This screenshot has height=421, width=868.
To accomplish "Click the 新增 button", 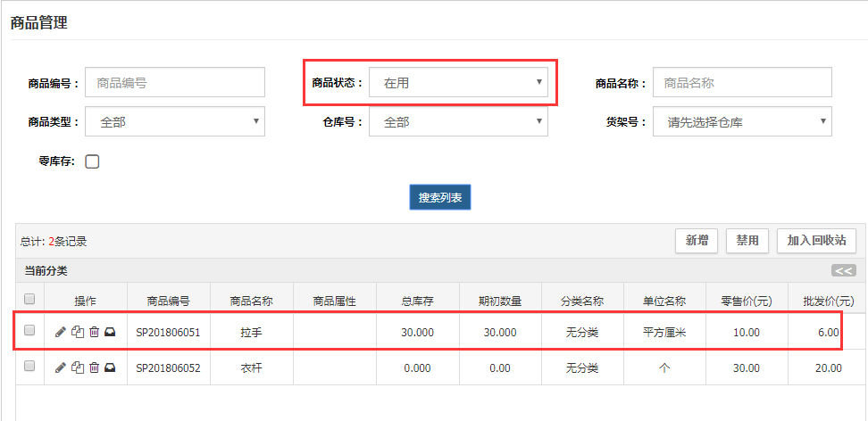I will (x=697, y=241).
